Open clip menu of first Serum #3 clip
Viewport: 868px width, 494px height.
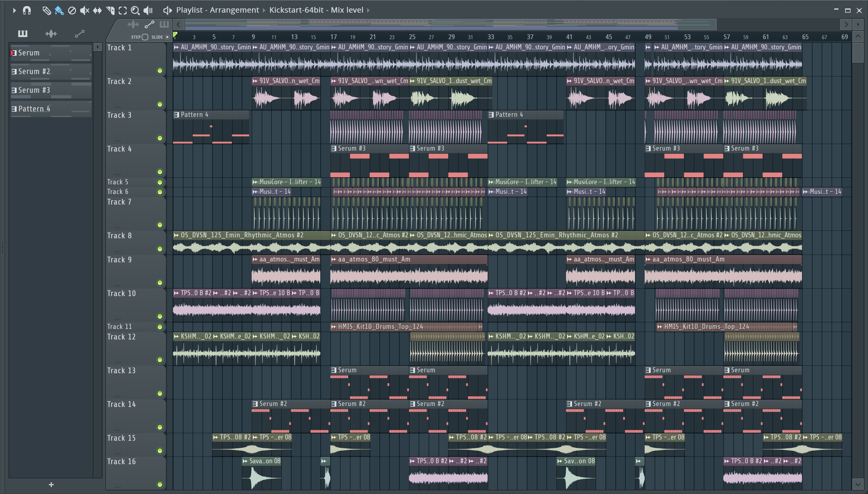pos(334,148)
